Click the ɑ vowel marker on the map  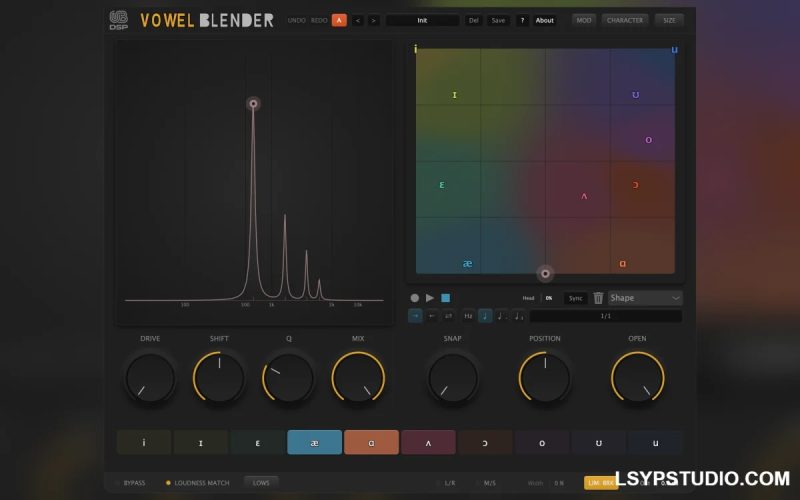pos(622,263)
